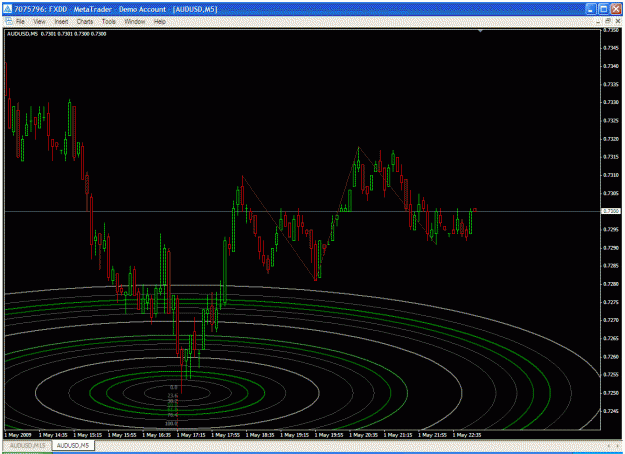The width and height of the screenshot is (625, 454).
Task: Click the 1 May 22:35 time label
Action: [x=467, y=435]
